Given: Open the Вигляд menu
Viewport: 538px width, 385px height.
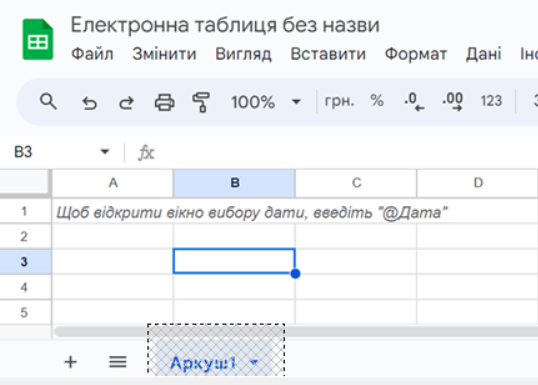Looking at the screenshot, I should pos(244,54).
